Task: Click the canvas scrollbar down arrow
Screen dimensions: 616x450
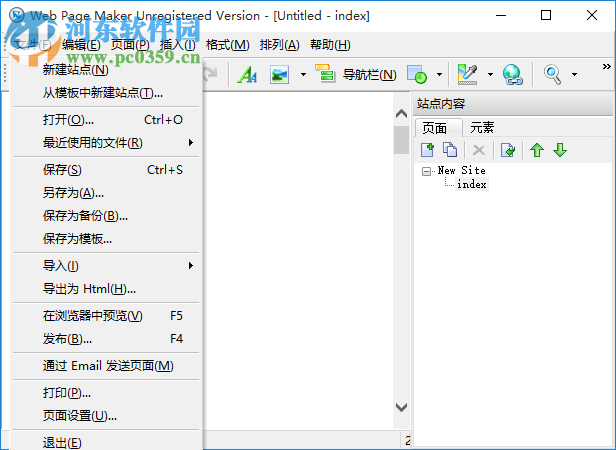Action: point(401,407)
